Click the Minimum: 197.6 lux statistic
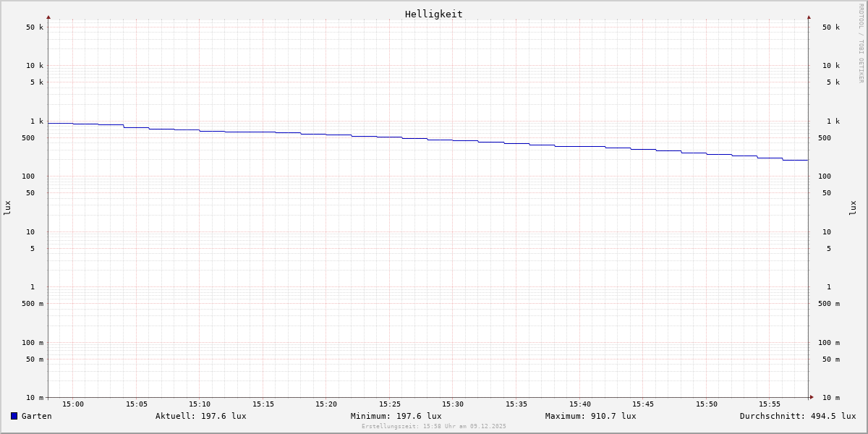868x434 pixels. coord(396,416)
